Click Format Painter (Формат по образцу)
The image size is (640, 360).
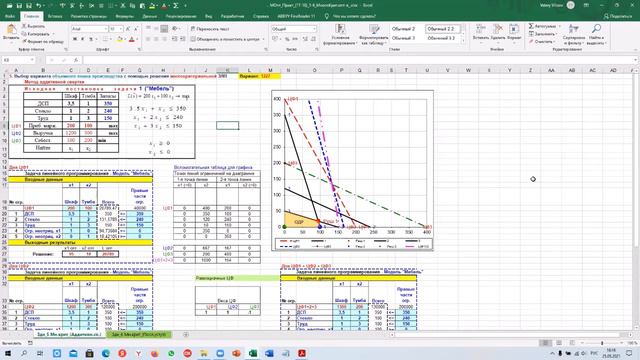pos(43,41)
